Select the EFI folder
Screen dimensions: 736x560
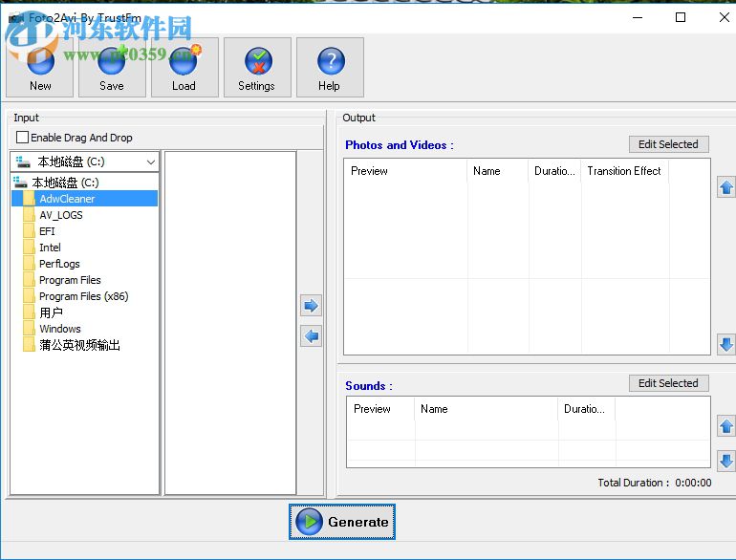[47, 231]
